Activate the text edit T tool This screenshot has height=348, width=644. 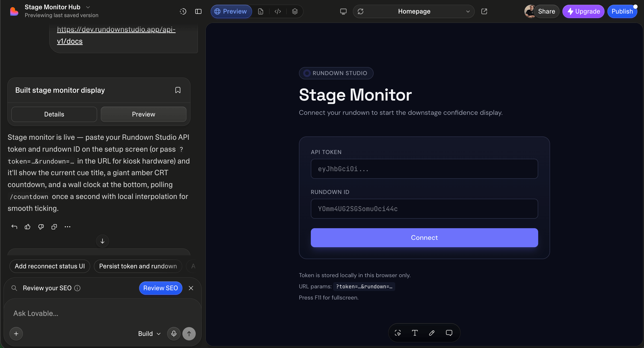(x=415, y=333)
